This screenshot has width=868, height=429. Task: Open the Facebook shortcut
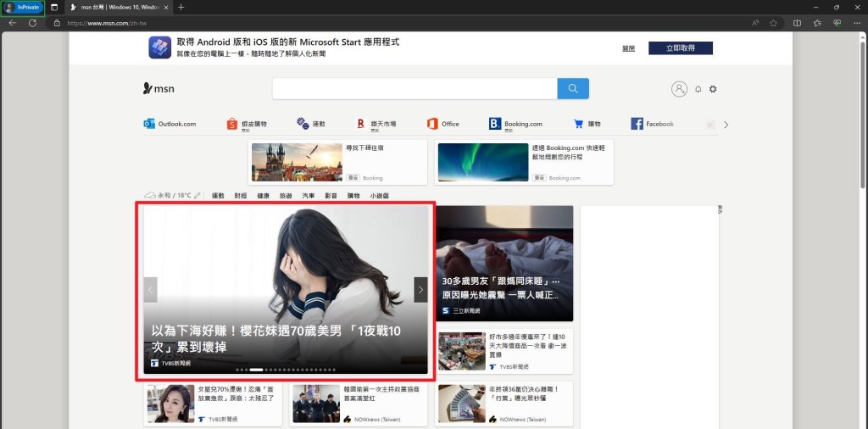coord(653,124)
